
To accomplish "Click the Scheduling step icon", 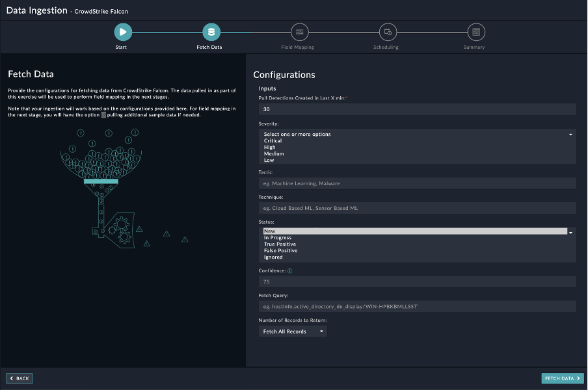I will pyautogui.click(x=388, y=31).
